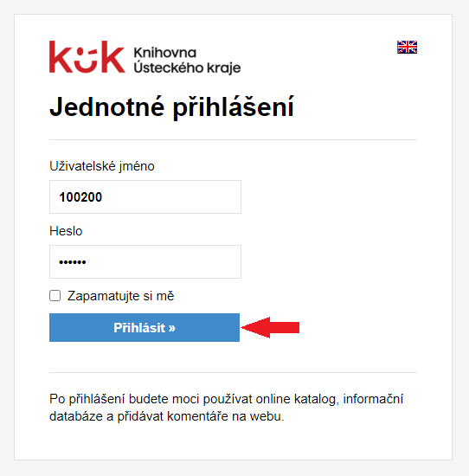
Task: Click the masked password dots
Action: 73,262
